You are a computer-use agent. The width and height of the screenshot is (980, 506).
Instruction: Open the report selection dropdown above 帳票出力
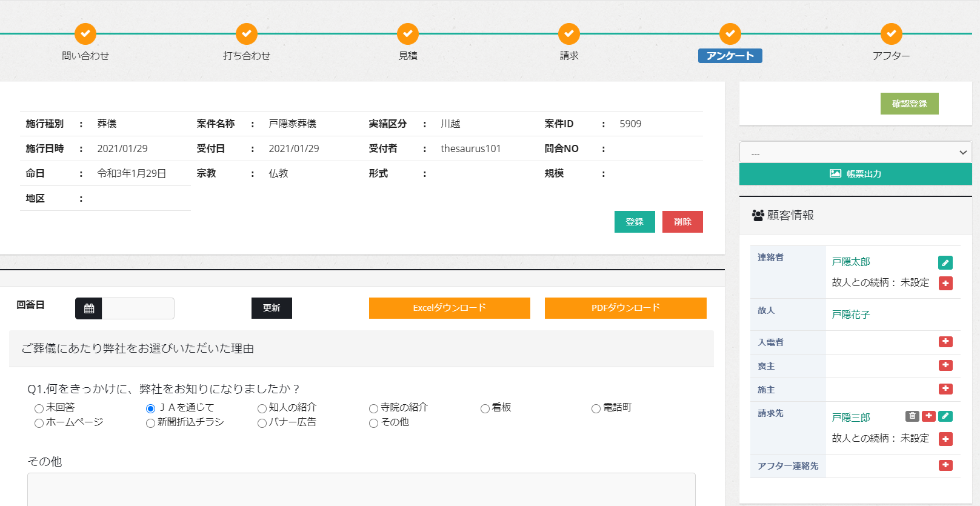pos(855,153)
